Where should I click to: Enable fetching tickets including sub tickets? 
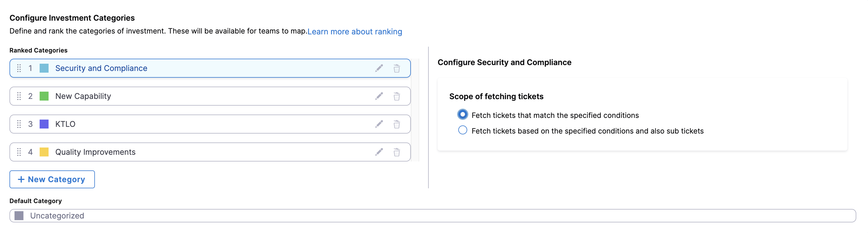pos(463,130)
